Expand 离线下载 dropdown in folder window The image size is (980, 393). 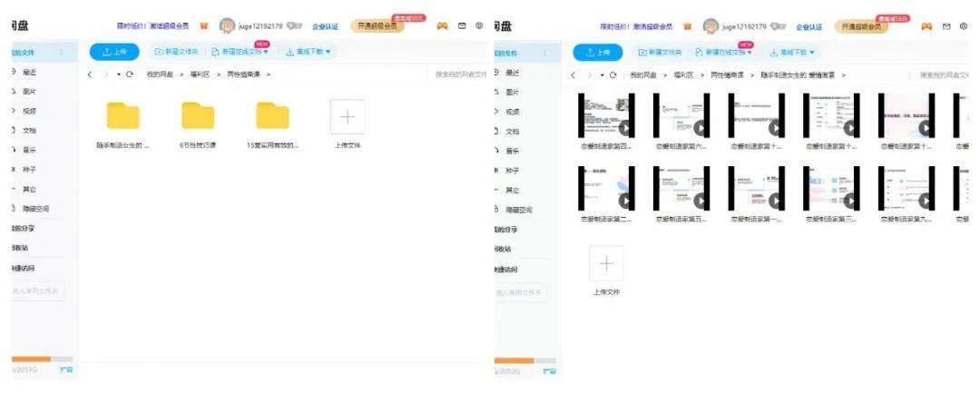point(328,52)
